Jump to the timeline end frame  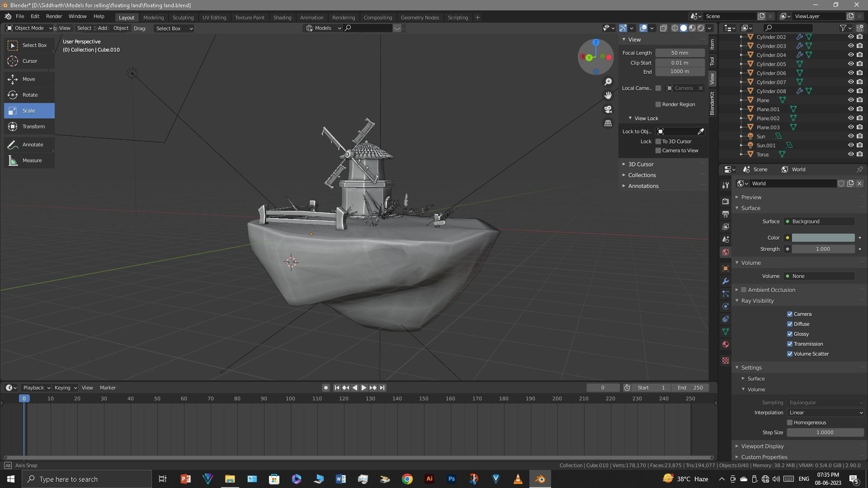pyautogui.click(x=382, y=388)
